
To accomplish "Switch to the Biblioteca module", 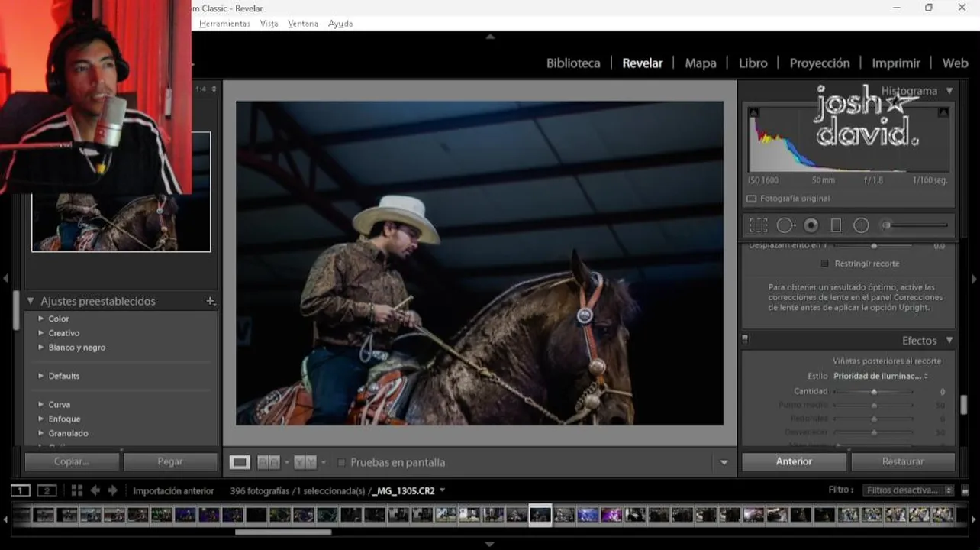I will 573,63.
